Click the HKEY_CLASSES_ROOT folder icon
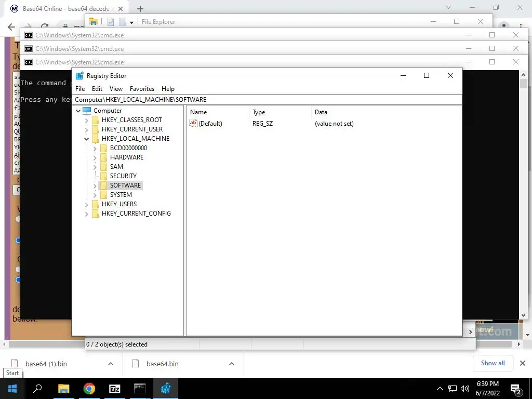 pyautogui.click(x=96, y=120)
